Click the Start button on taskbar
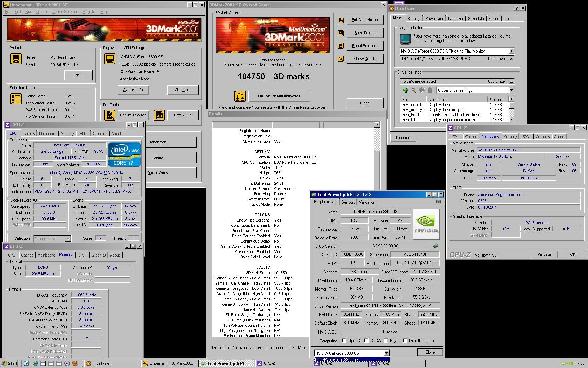The width and height of the screenshot is (588, 368). pyautogui.click(x=9, y=363)
